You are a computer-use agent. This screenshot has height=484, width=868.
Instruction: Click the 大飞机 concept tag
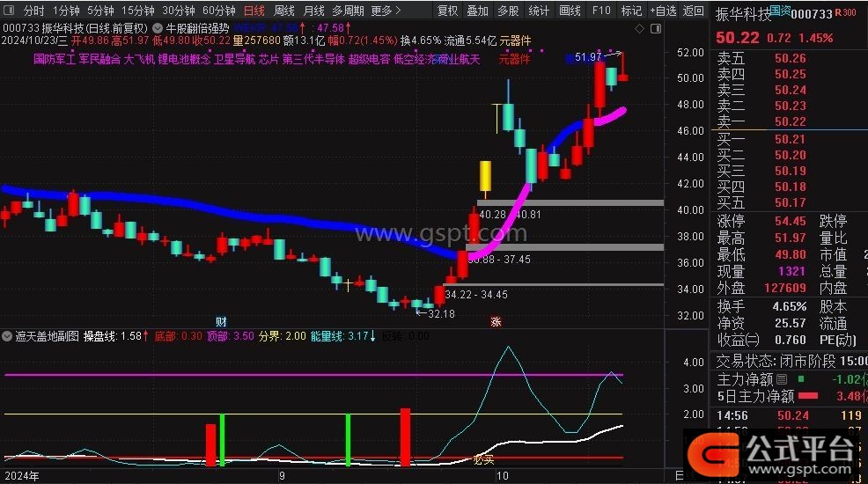(139, 59)
